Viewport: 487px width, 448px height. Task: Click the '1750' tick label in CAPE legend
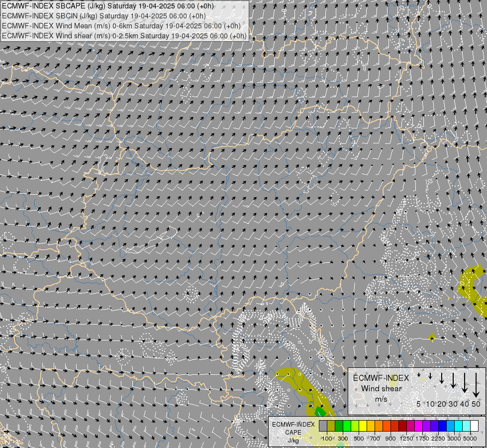click(422, 439)
